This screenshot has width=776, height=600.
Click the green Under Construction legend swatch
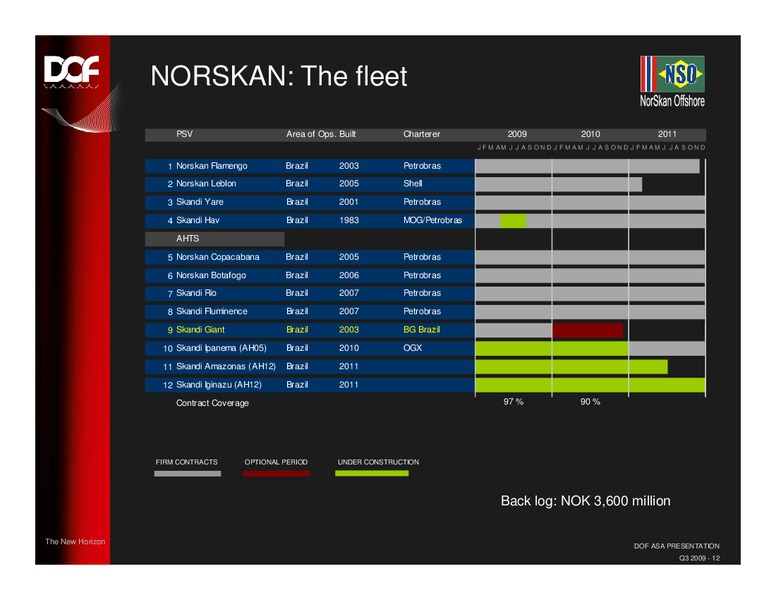[372, 474]
